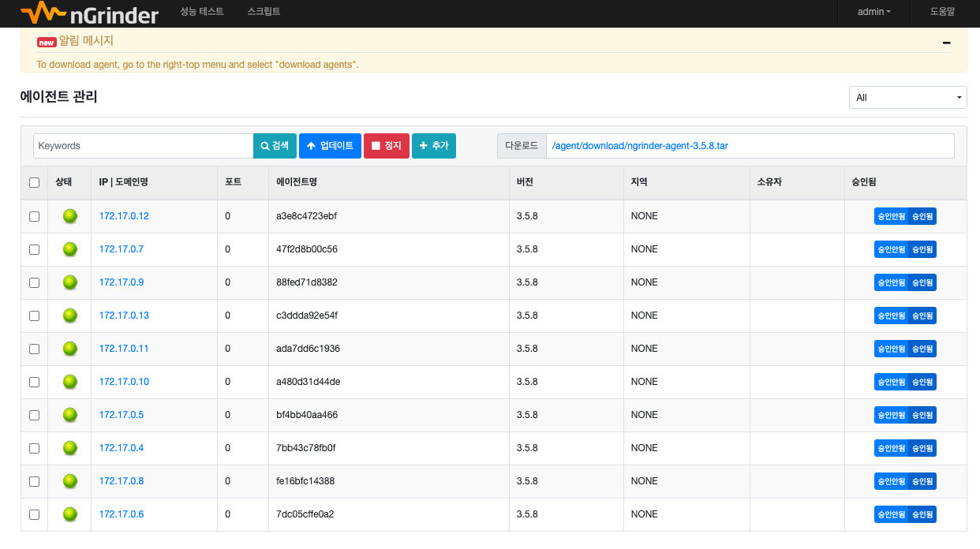
Task: Click green status ball for 172.17.0.11
Action: 70,349
